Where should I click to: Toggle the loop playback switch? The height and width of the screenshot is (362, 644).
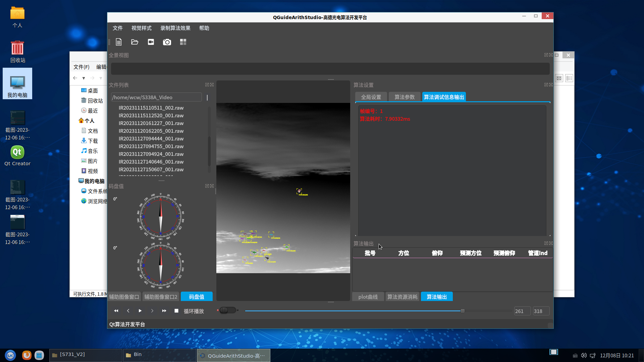point(228,310)
